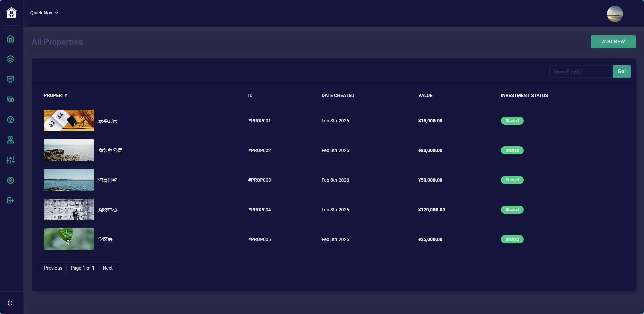644x314 pixels.
Task: Open the thumbnail for property #PROP003
Action: 69,180
